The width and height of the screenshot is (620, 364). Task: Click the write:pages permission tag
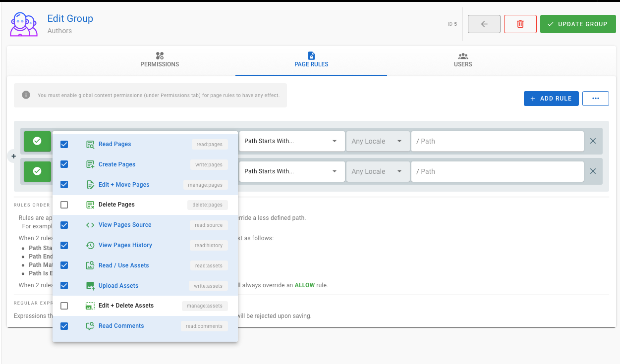[209, 164]
